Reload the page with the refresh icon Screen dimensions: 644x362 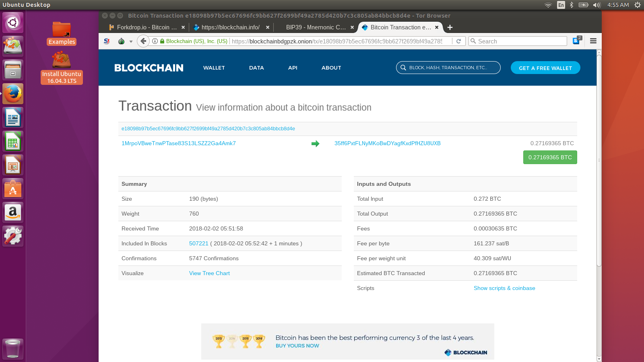458,41
